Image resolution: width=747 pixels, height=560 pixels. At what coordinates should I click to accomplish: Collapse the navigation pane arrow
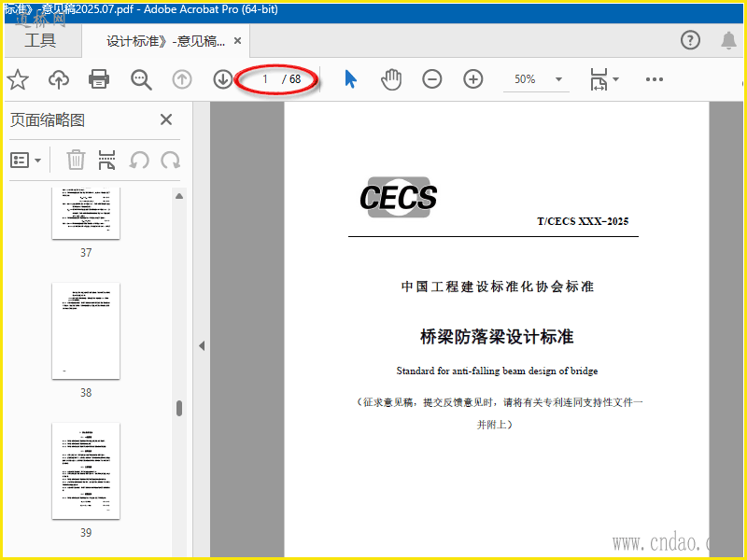click(202, 345)
